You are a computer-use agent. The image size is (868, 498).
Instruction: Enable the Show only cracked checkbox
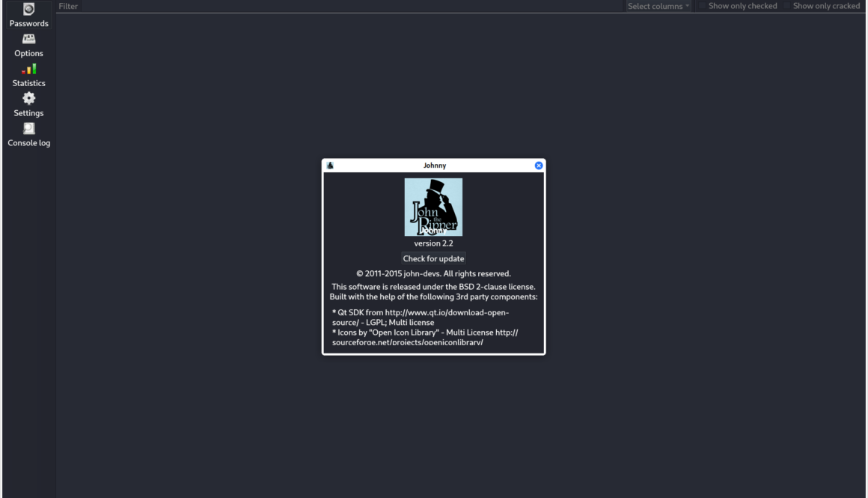[x=786, y=6]
